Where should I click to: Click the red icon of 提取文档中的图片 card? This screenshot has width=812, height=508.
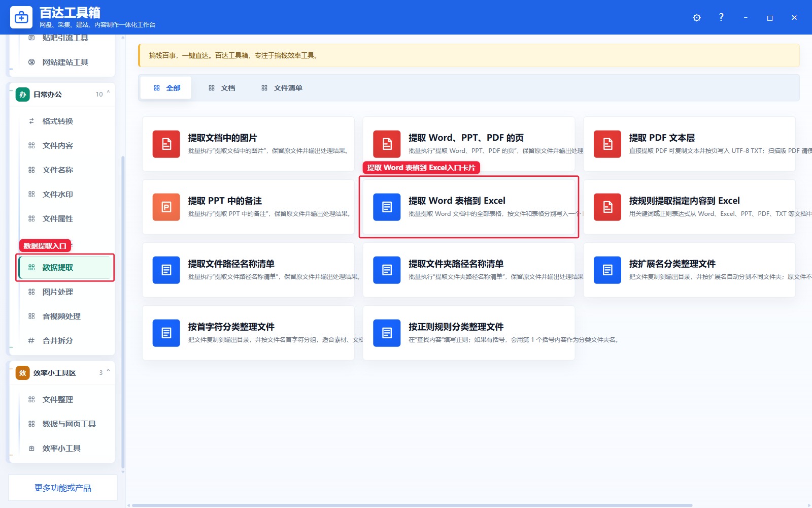pyautogui.click(x=166, y=144)
